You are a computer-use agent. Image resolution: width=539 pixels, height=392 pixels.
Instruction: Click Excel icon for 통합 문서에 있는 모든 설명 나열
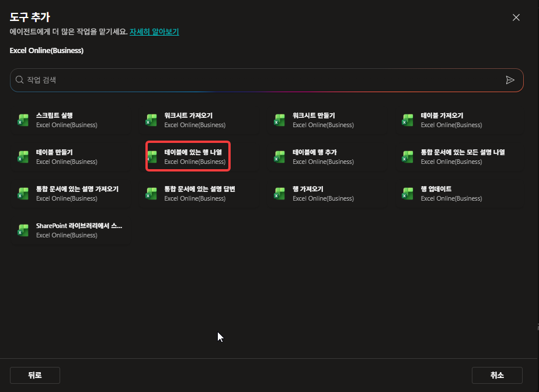(408, 157)
